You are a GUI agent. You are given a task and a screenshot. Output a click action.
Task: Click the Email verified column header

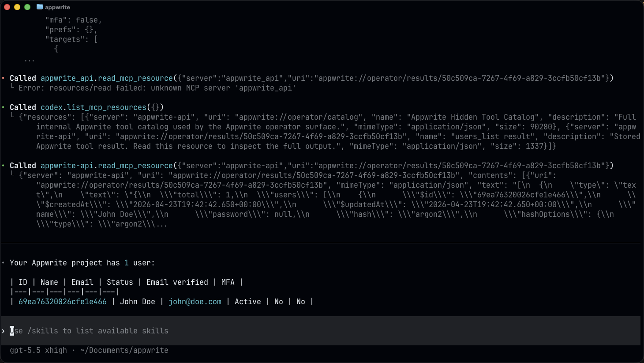(x=177, y=282)
